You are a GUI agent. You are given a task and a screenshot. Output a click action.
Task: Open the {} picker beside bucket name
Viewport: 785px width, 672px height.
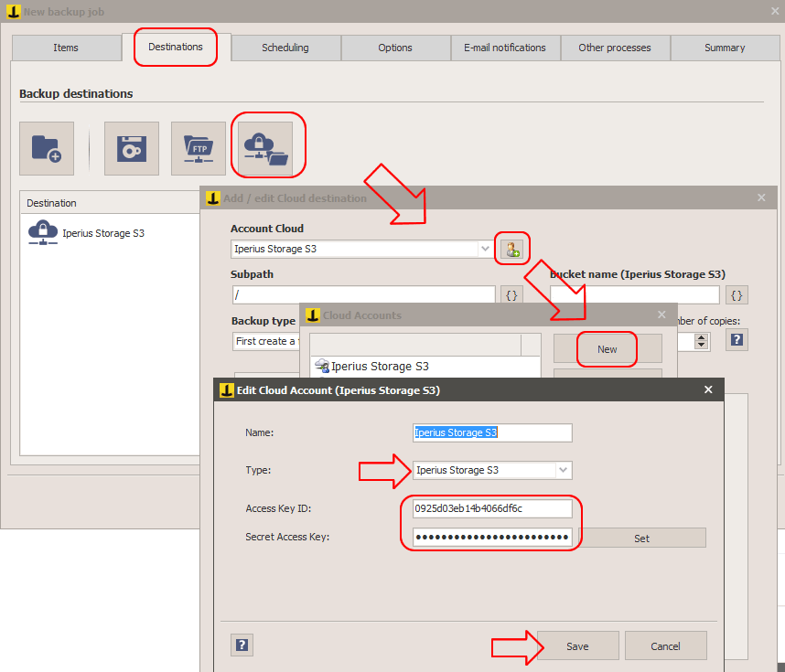pyautogui.click(x=737, y=294)
